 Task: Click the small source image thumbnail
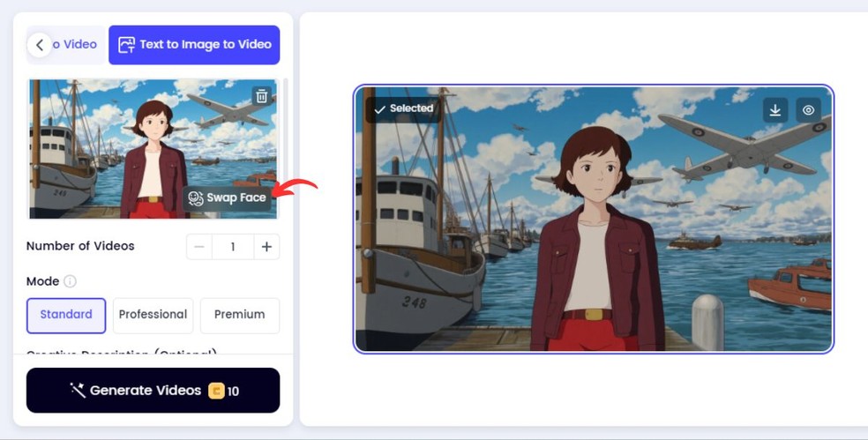coord(153,149)
